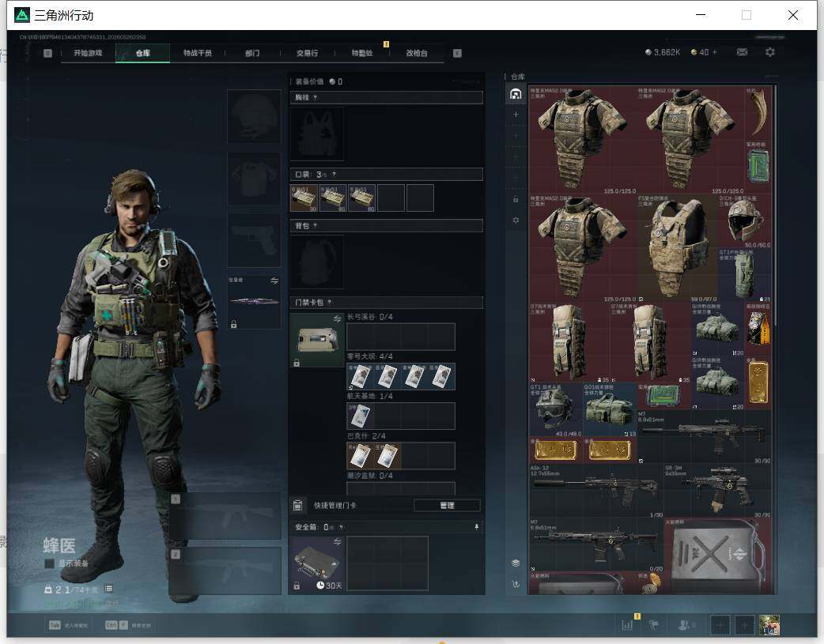Screen dimensions: 824x644
Task: Click the locked warehouse expansion icon
Action: (x=516, y=200)
